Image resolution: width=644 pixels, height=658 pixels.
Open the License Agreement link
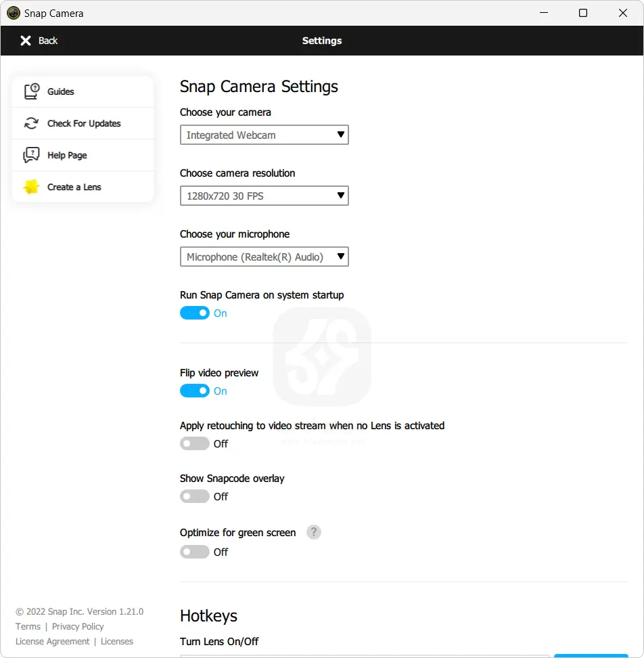pyautogui.click(x=53, y=641)
